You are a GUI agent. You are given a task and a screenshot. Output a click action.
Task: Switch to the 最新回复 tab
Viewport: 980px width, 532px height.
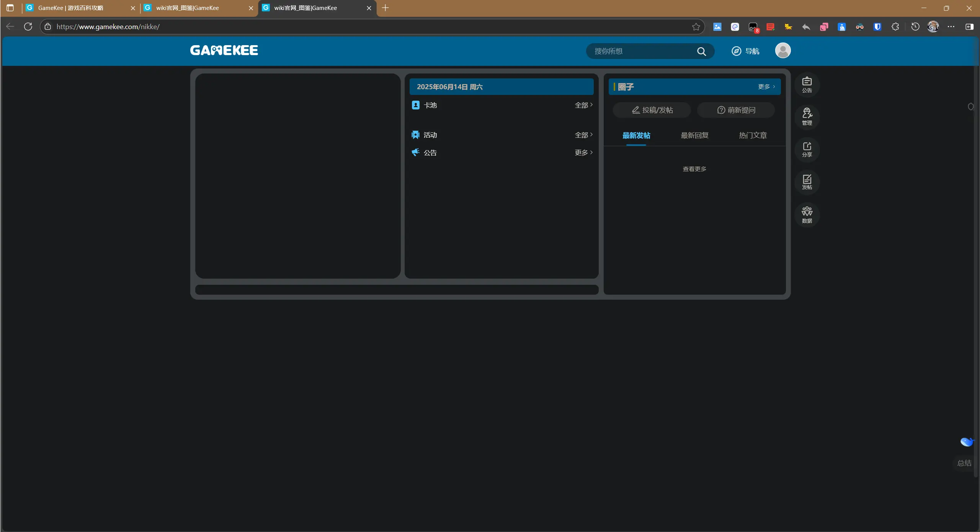pyautogui.click(x=694, y=135)
